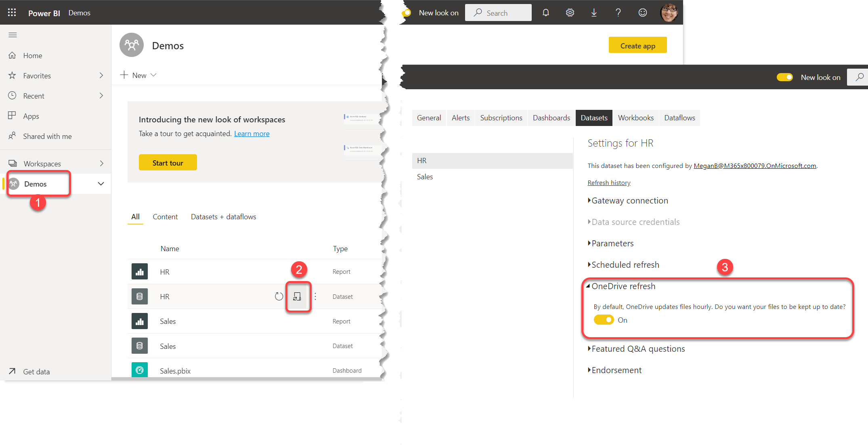Image resolution: width=868 pixels, height=445 pixels.
Task: Collapse the navigation pane hamburger icon
Action: tap(13, 35)
